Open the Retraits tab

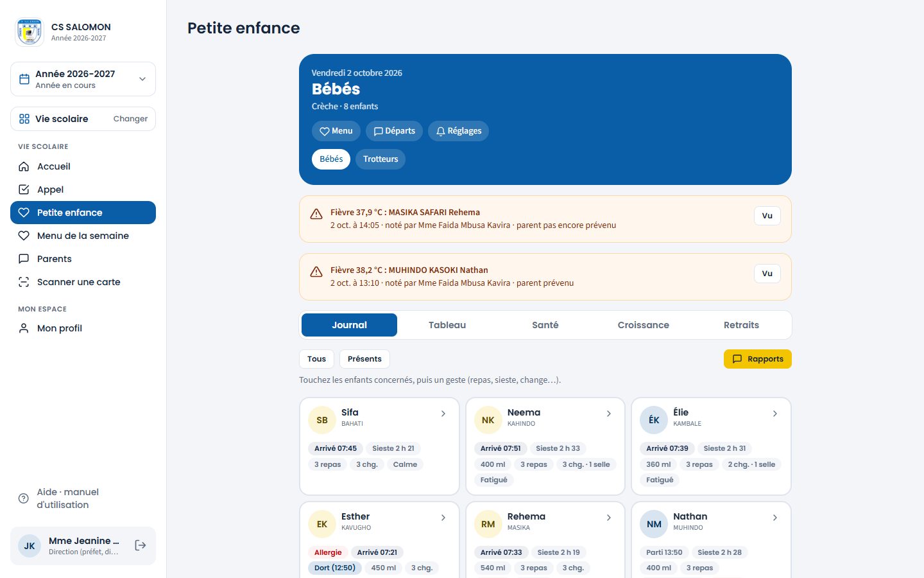point(741,325)
